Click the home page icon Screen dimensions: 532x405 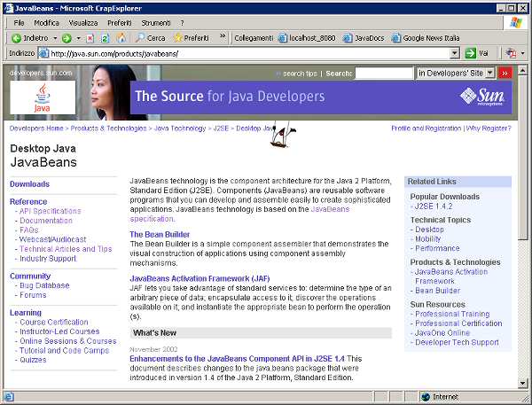point(121,38)
